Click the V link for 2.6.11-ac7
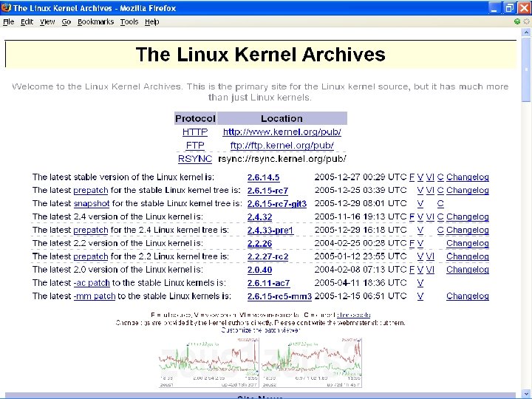 (420, 283)
